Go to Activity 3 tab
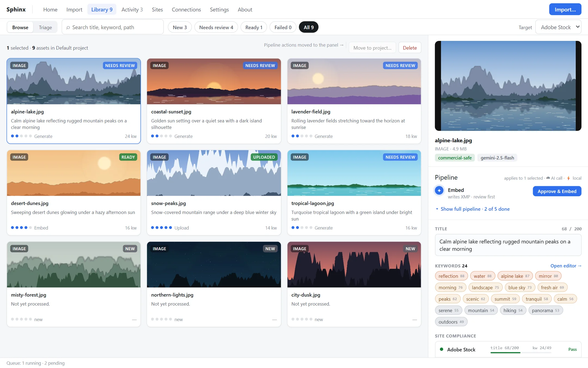 (x=132, y=10)
